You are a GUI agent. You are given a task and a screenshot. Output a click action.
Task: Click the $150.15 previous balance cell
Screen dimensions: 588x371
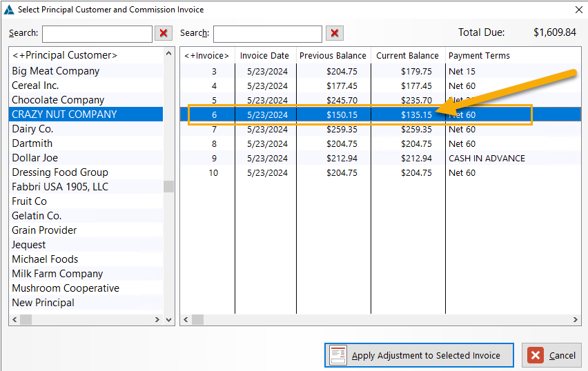tap(342, 114)
